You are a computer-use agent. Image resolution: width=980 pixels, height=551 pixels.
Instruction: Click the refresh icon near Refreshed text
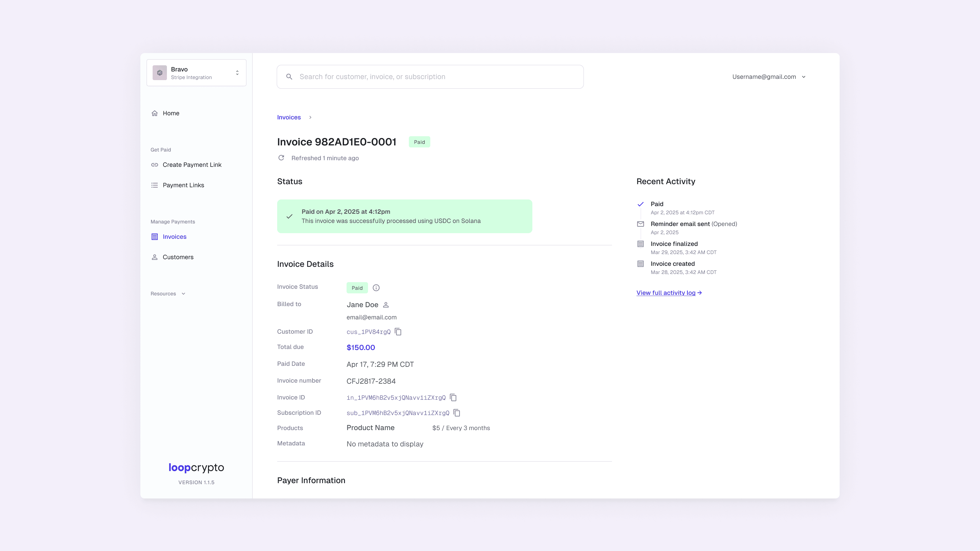pos(281,158)
